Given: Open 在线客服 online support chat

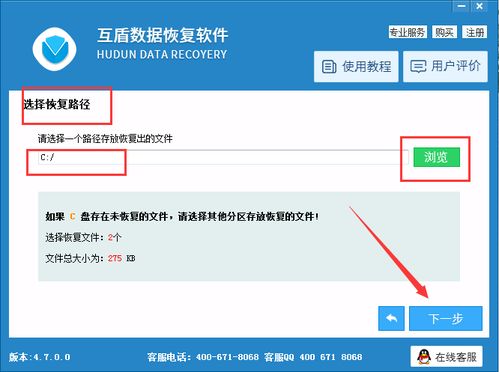Looking at the screenshot, I should [x=447, y=357].
